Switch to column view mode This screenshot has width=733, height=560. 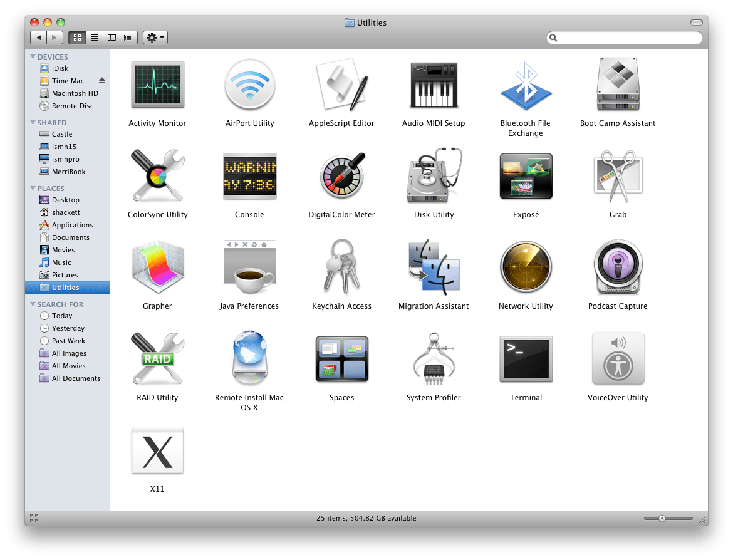click(x=112, y=38)
